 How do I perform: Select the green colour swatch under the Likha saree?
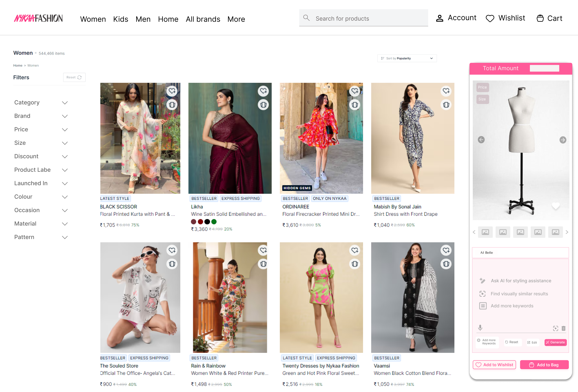tap(214, 222)
